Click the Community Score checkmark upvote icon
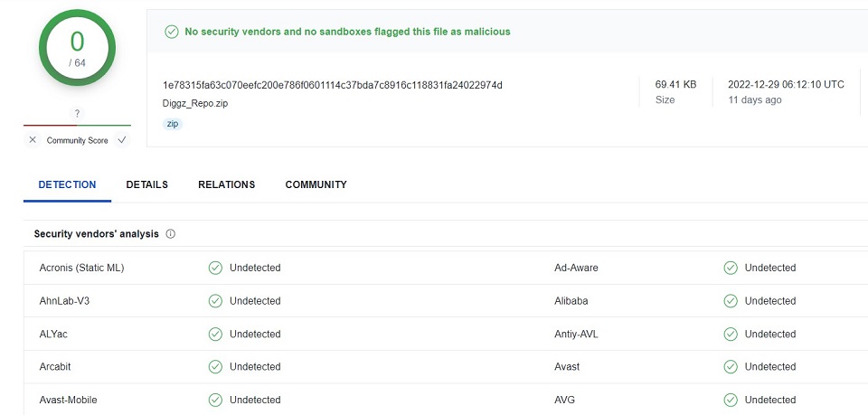 point(121,140)
